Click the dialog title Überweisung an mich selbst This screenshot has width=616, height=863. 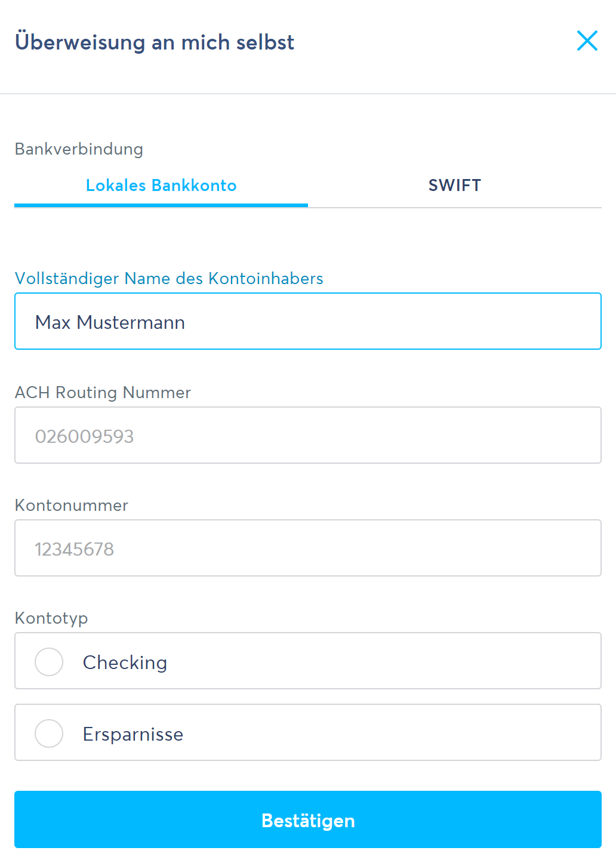click(x=155, y=42)
